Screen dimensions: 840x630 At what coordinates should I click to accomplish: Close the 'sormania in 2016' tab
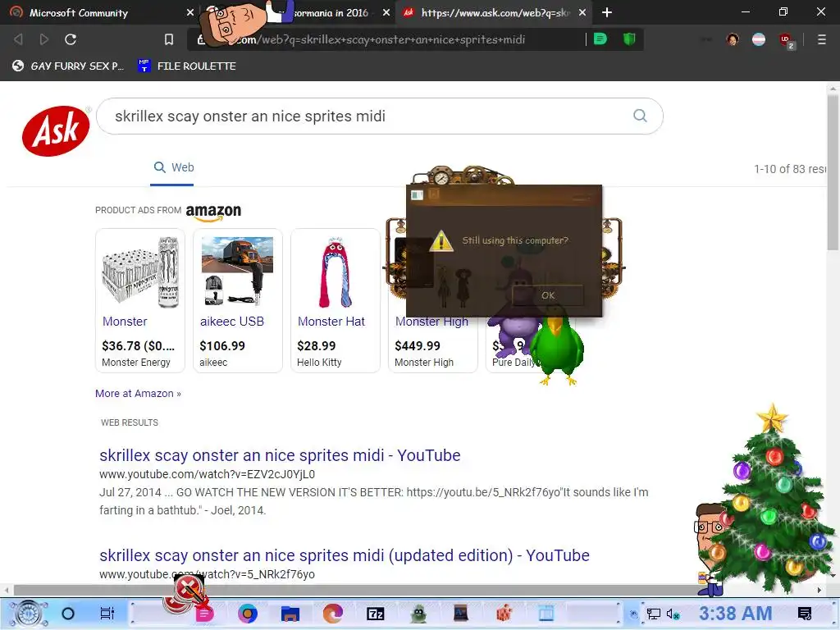386,12
